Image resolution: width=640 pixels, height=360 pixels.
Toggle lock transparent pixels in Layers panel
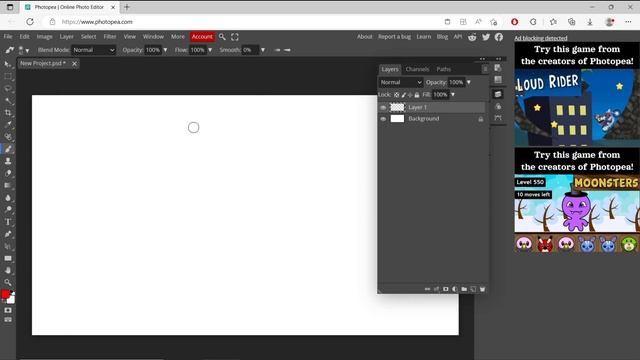pyautogui.click(x=396, y=95)
